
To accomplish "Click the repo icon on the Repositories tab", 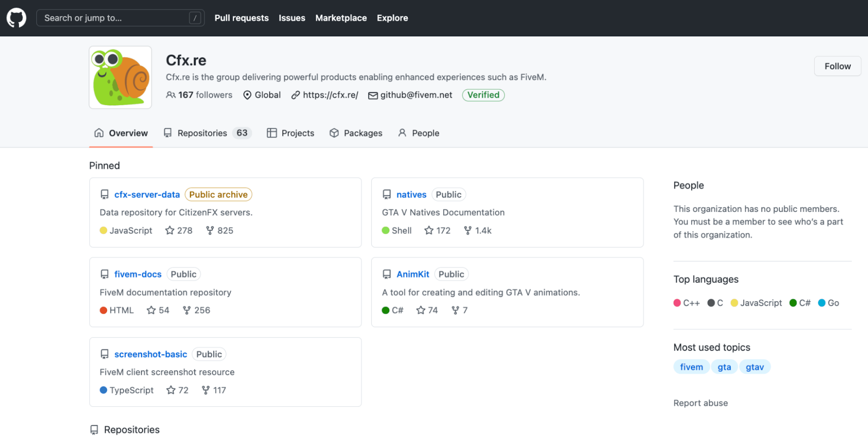I will (168, 133).
